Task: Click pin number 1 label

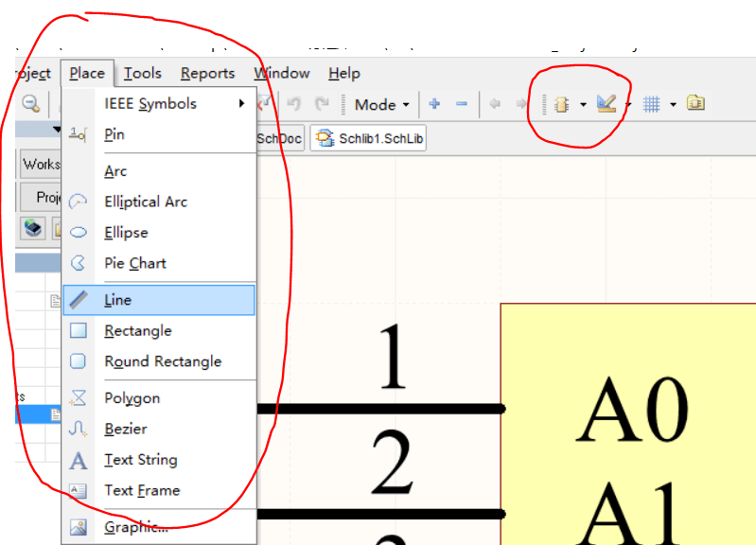Action: 393,357
